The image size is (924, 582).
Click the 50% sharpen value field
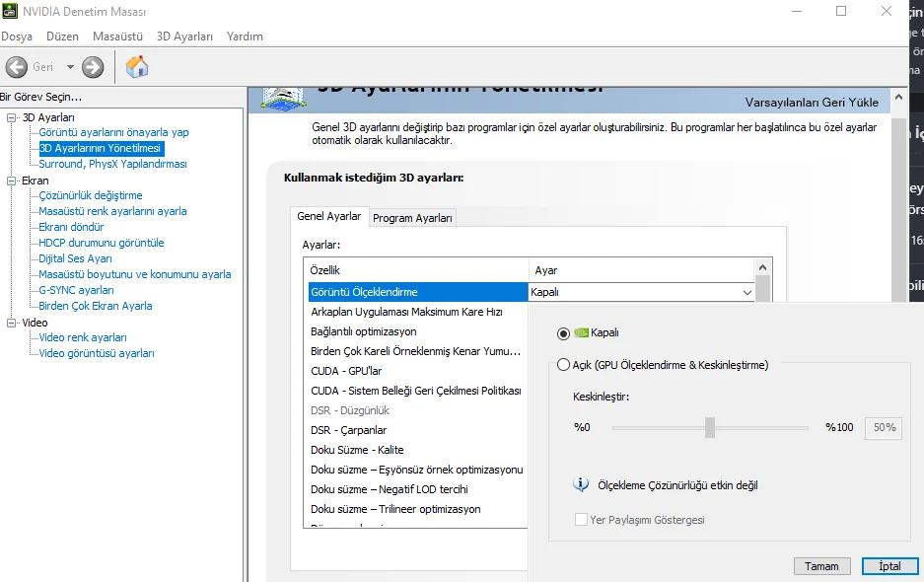(x=884, y=427)
